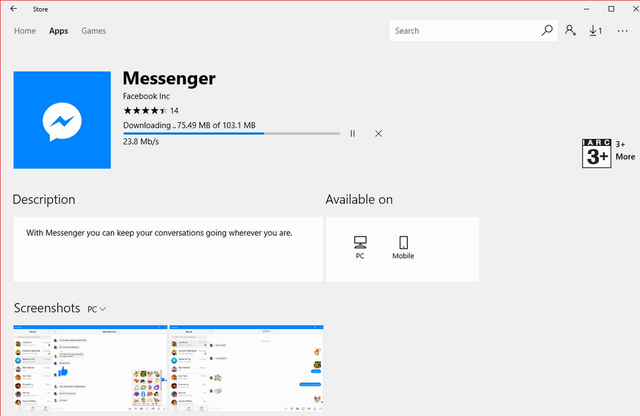
Task: Click the Messenger app logo
Action: (x=62, y=120)
